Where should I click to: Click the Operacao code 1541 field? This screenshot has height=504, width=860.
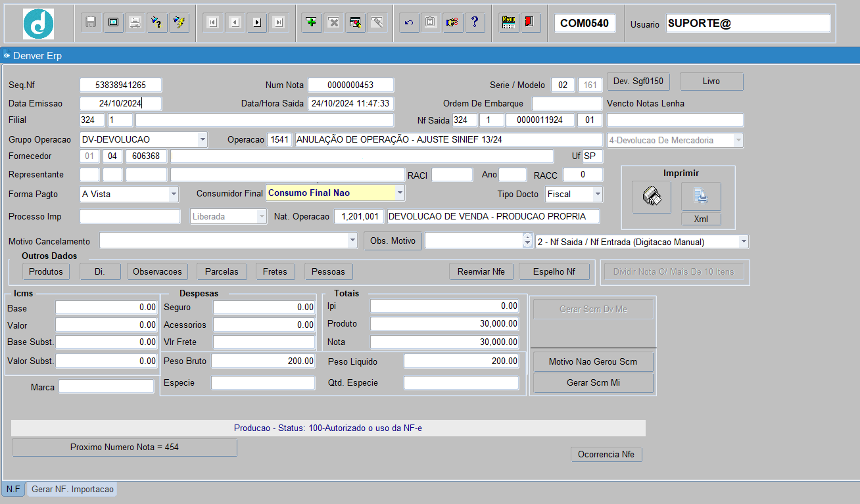click(x=280, y=140)
